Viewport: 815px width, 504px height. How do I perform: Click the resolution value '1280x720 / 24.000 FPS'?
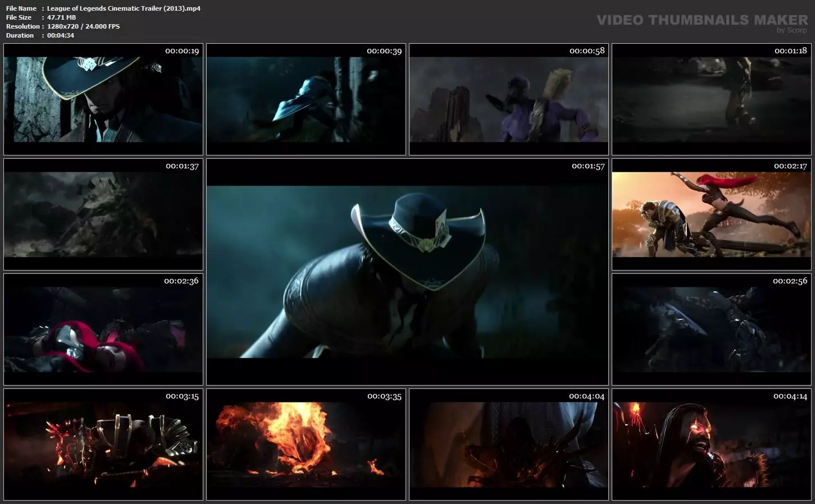(x=83, y=26)
